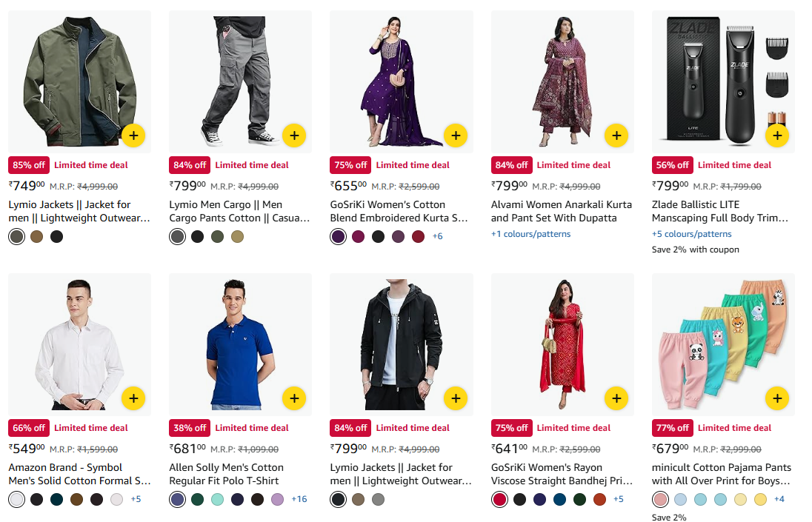Image resolution: width=812 pixels, height=522 pixels.
Task: Choose maroon swatch for GoSriKi purple kurta
Action: [x=418, y=236]
